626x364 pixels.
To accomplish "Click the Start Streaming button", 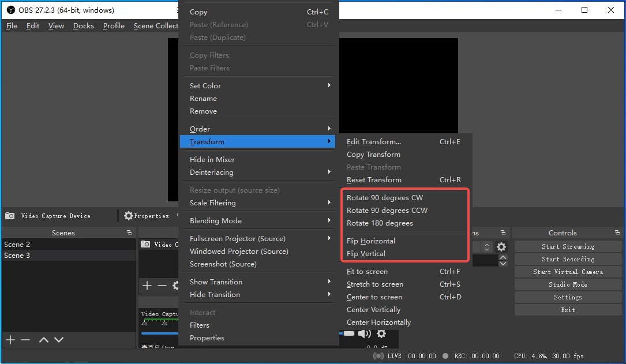I will (567, 246).
